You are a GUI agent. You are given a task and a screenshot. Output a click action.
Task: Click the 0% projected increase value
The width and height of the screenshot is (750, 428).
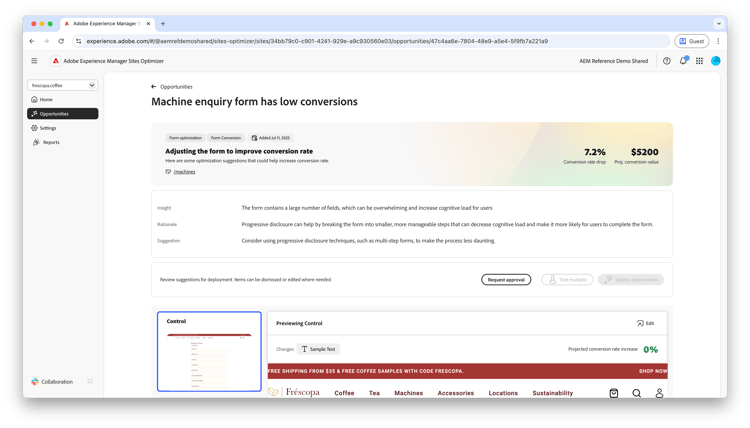651,350
